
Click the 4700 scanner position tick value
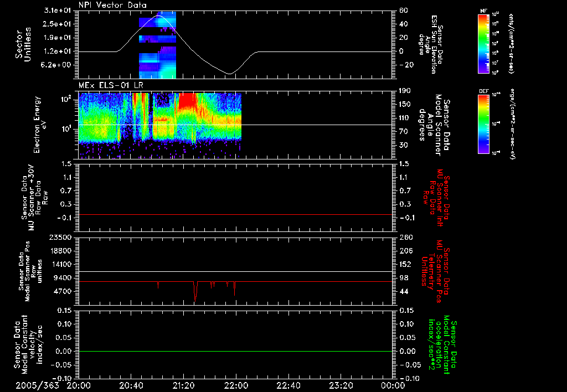tap(63, 291)
